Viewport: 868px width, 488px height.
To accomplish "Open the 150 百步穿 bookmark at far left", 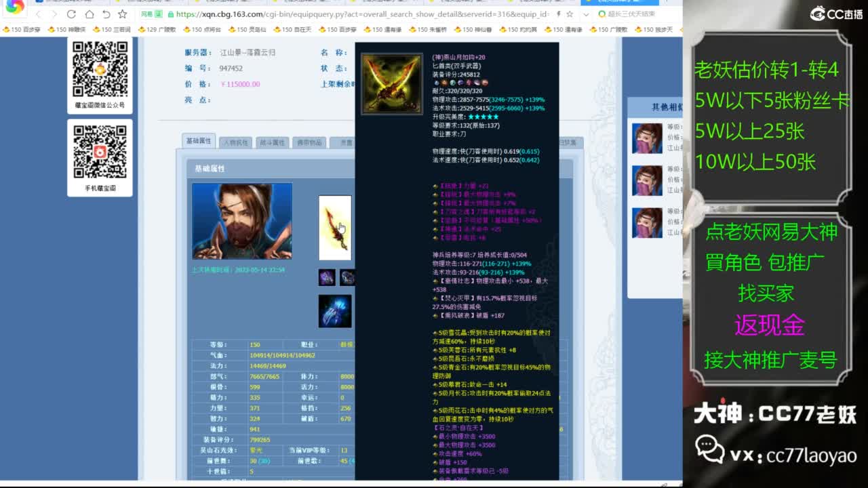I will (22, 30).
